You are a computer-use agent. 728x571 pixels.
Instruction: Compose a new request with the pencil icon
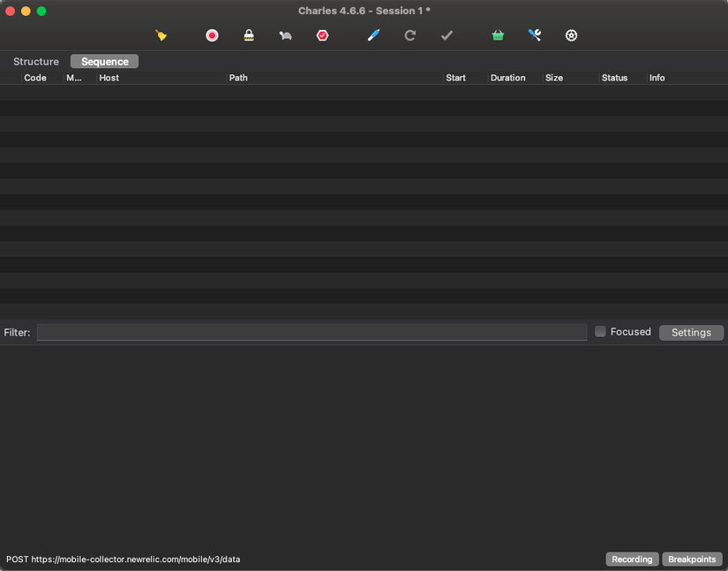[x=372, y=35]
